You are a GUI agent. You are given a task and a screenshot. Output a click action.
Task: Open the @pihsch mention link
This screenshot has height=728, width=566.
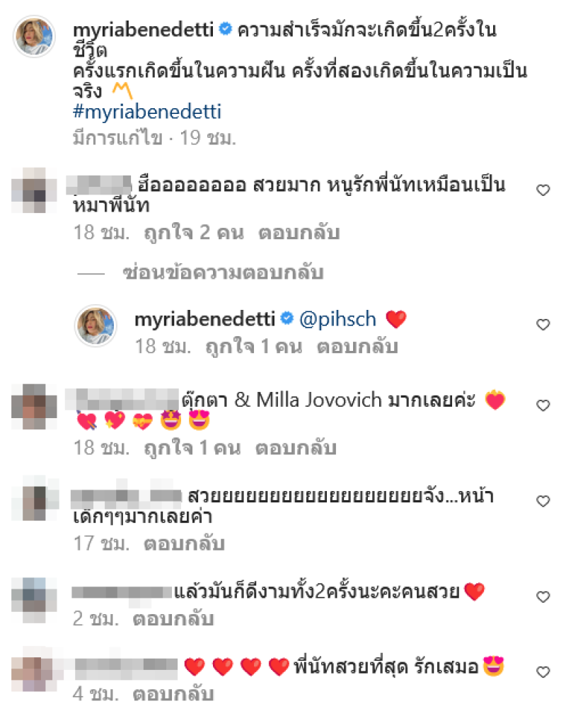(337, 320)
